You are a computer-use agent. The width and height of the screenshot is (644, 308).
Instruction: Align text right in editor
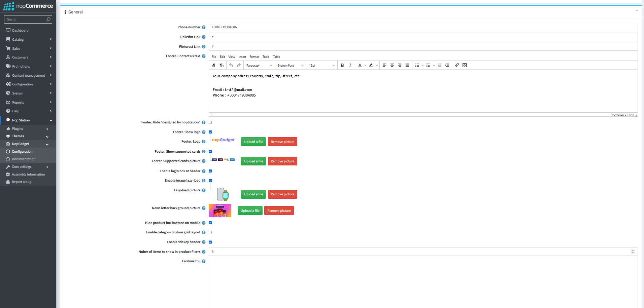(400, 65)
